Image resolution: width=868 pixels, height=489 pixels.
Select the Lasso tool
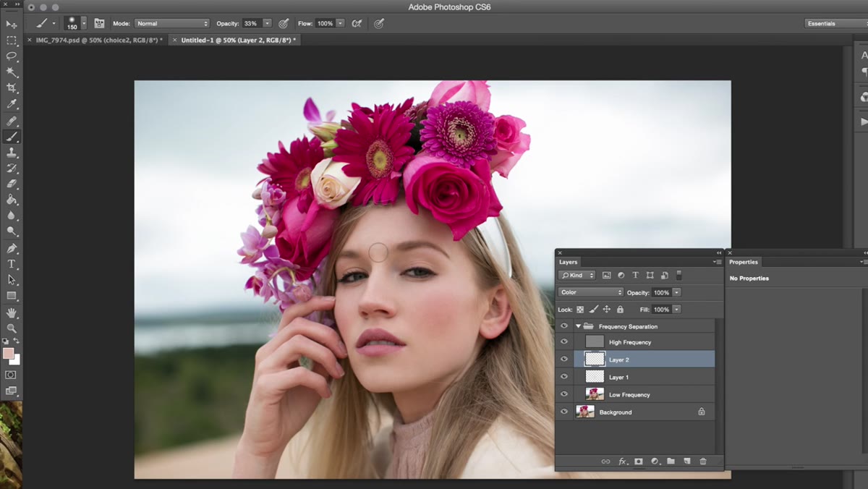pyautogui.click(x=12, y=56)
